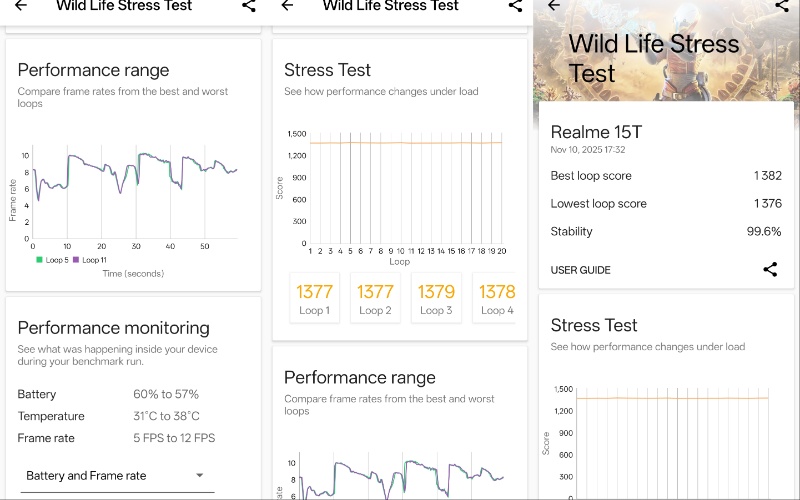Viewport: 800px width, 500px height.
Task: Click the Stress Test chart in middle panel
Action: click(405, 190)
